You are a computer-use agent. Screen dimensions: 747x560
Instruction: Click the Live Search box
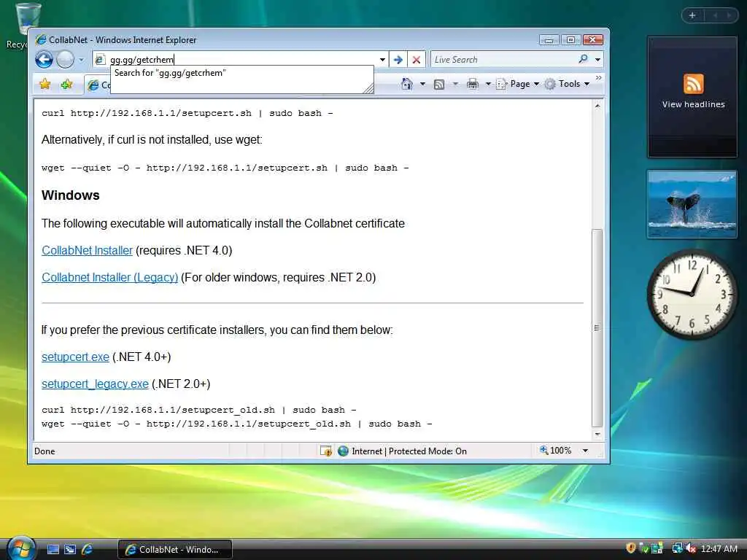[503, 60]
